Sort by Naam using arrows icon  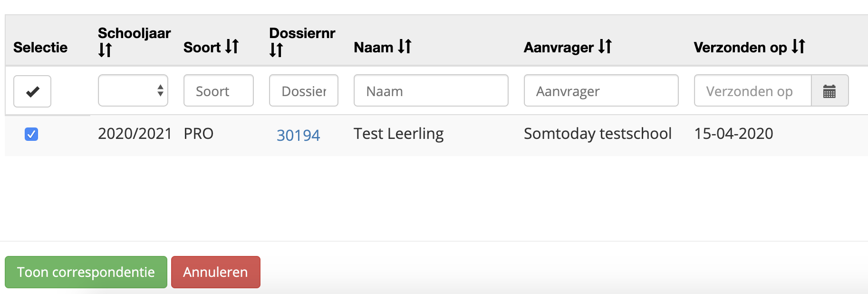point(405,47)
